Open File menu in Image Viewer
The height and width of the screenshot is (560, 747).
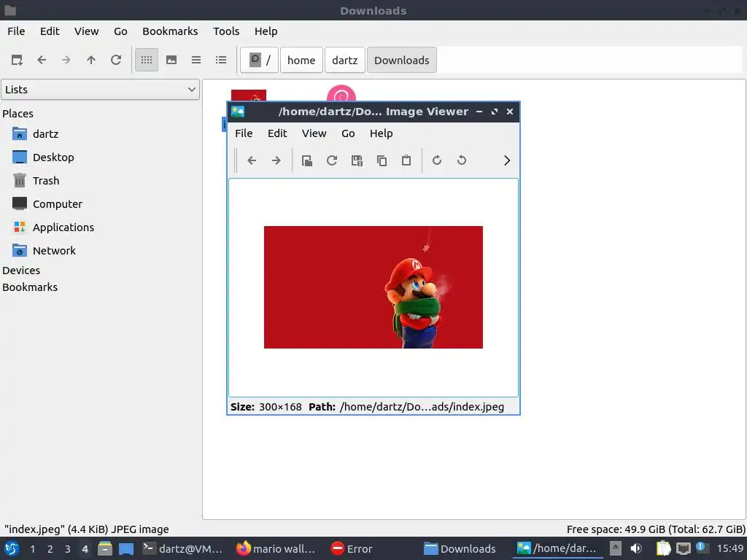(x=244, y=133)
